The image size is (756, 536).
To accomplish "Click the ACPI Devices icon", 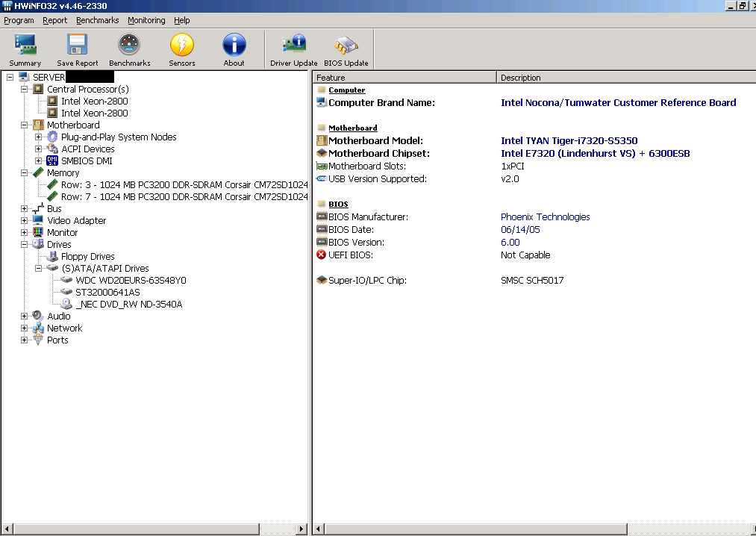I will tap(52, 149).
